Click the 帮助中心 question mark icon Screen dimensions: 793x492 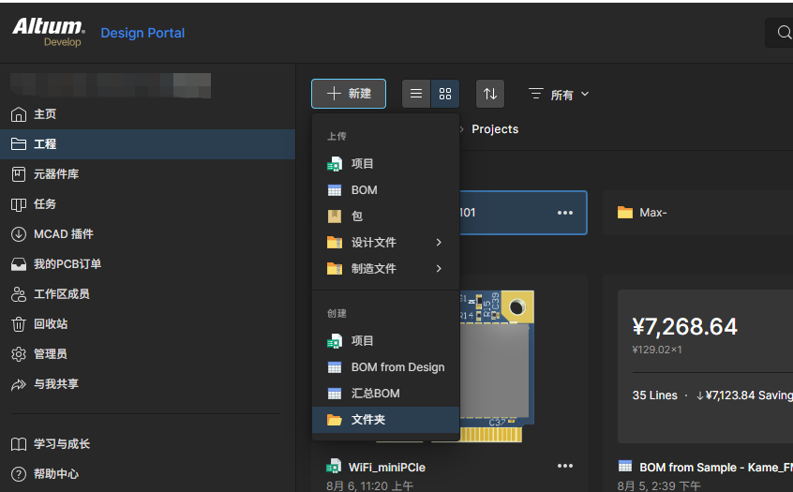pyautogui.click(x=19, y=474)
